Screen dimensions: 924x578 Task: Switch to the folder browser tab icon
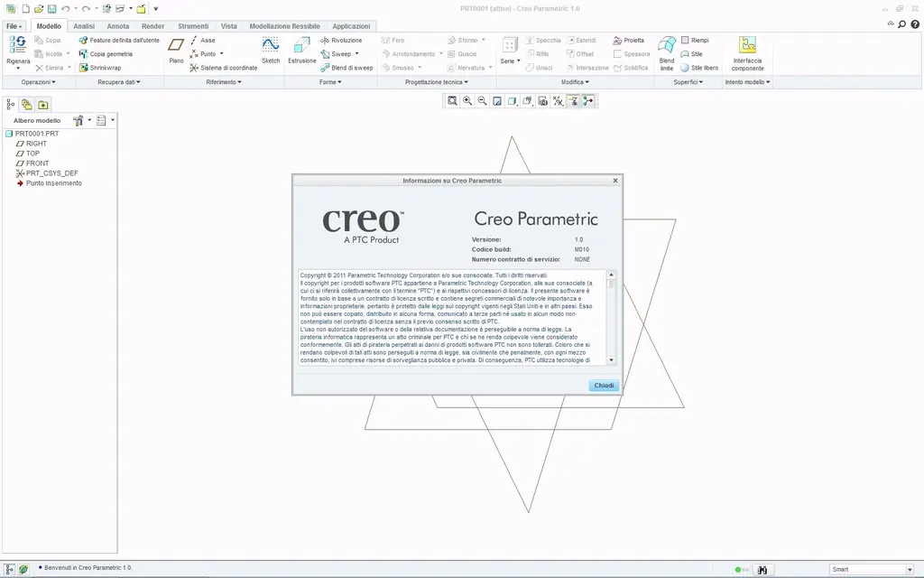(26, 105)
